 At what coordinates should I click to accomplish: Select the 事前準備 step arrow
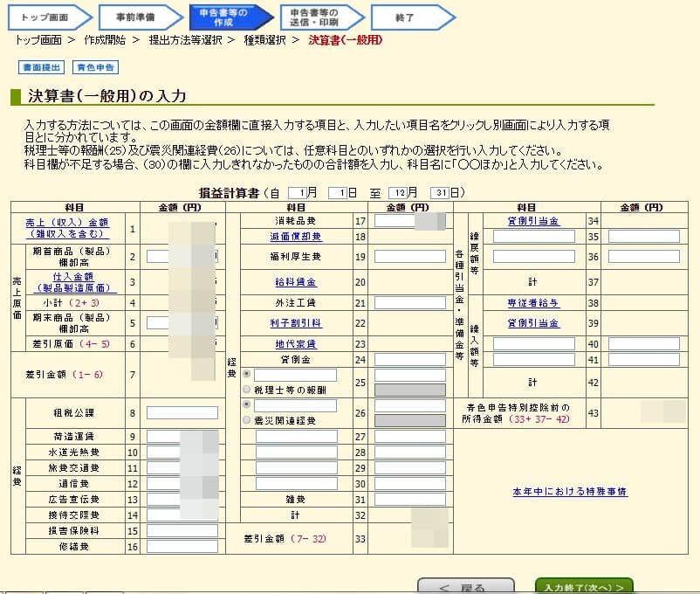141,17
